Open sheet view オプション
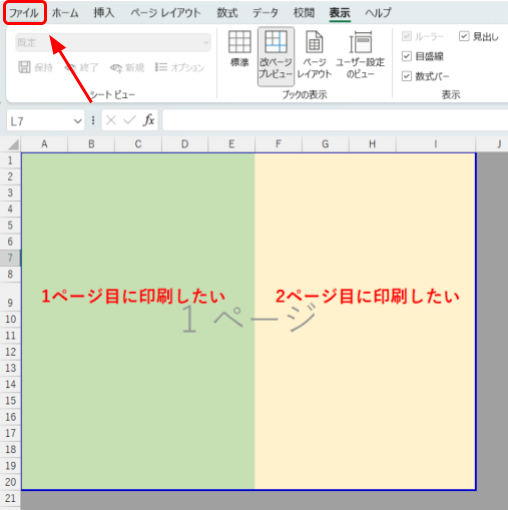 tap(180, 68)
